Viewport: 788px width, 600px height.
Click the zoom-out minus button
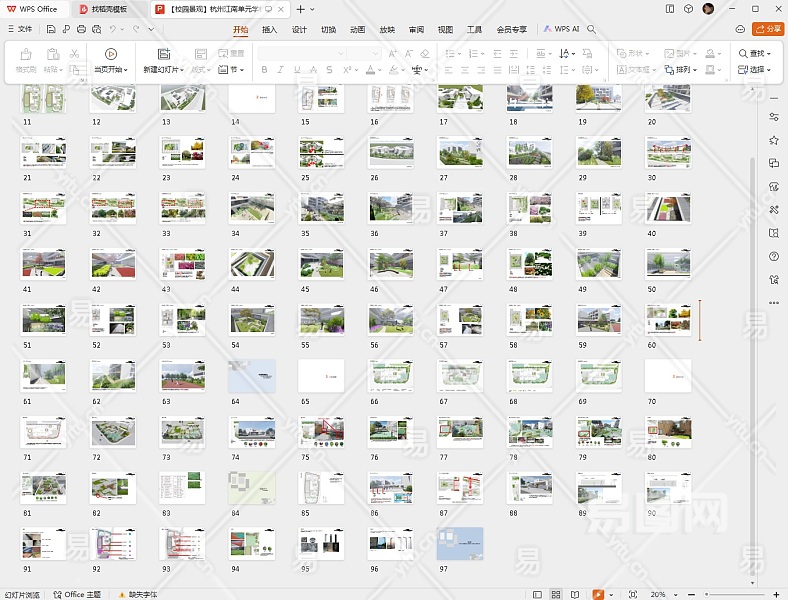693,594
